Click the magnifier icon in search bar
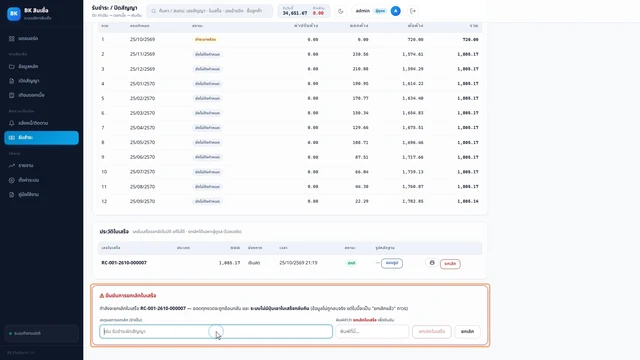This screenshot has width=640, height=360. 153,11
